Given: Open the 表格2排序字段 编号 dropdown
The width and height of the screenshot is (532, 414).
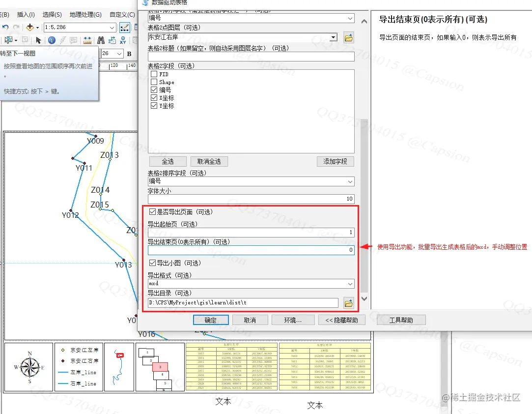Looking at the screenshot, I should 350,182.
